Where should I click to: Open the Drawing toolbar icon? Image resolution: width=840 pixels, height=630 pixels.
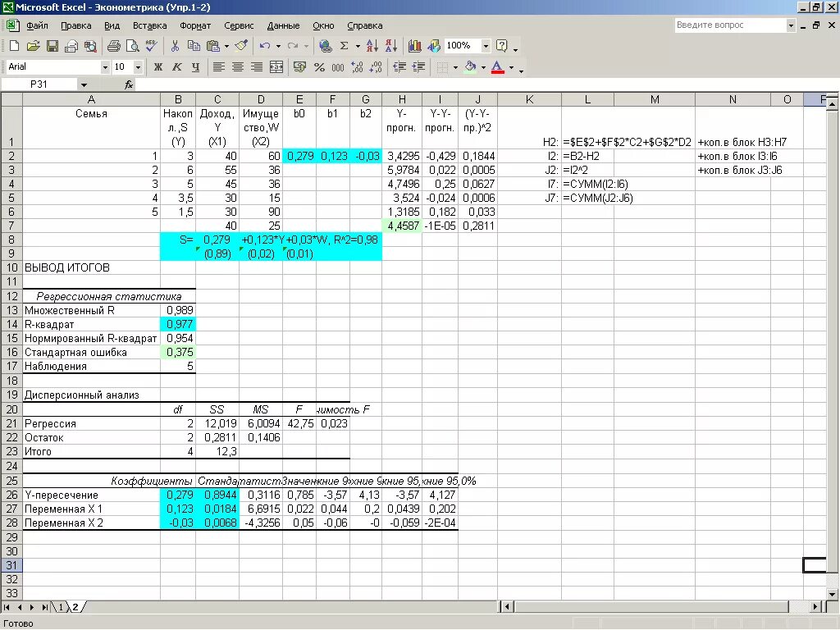[433, 46]
